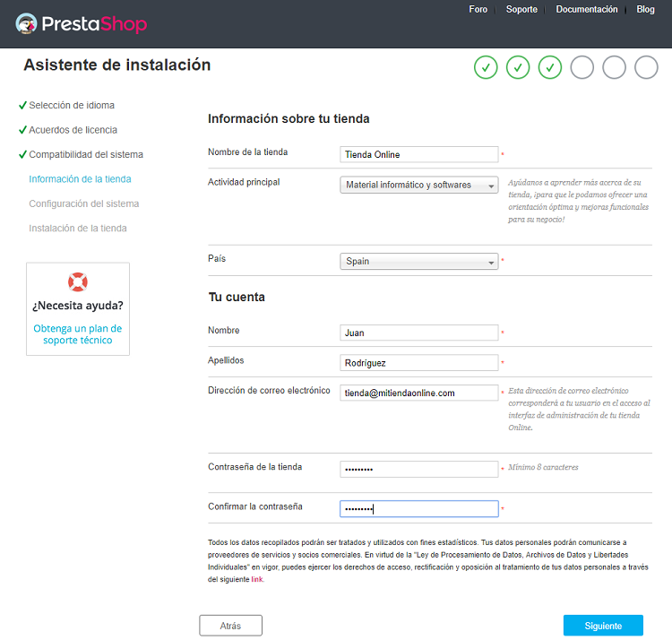Image resolution: width=672 pixels, height=640 pixels.
Task: Click the red lifebuoy help icon
Action: (78, 282)
